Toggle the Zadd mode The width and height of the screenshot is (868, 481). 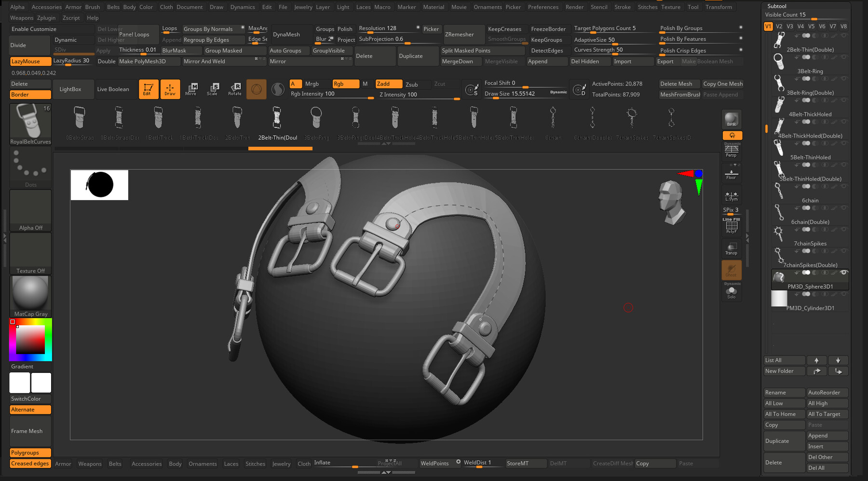point(388,84)
